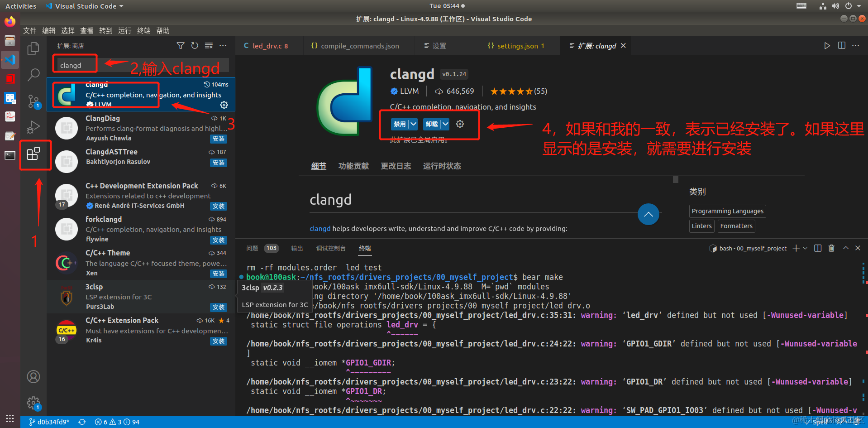The image size is (868, 428).
Task: Switch to compile_commands.json tab
Action: 360,46
